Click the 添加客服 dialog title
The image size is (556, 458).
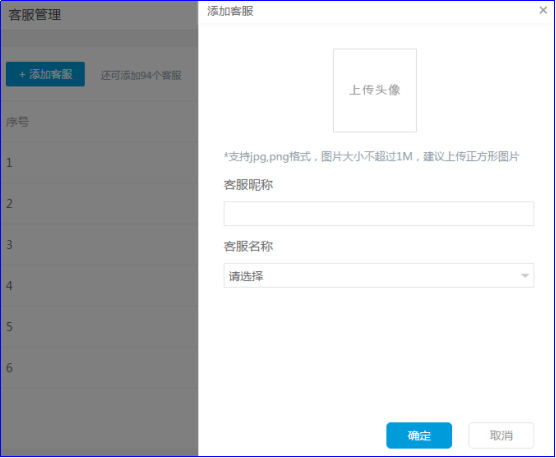click(x=230, y=11)
